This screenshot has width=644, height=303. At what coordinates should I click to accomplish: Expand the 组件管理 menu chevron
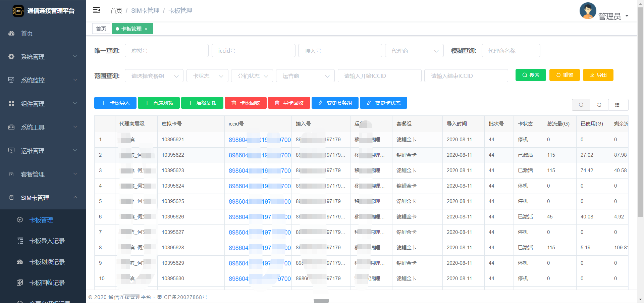pos(75,103)
